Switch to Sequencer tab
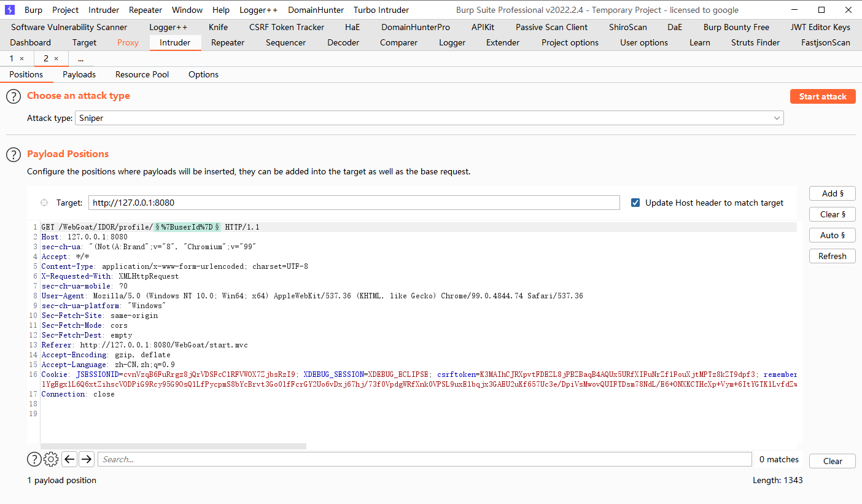862x504 pixels. 285,42
